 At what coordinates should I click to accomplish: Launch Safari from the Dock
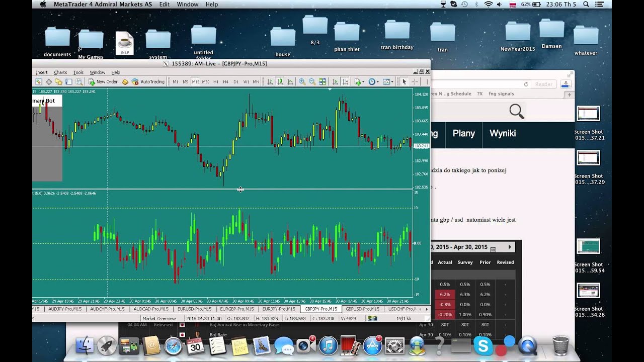tap(174, 346)
